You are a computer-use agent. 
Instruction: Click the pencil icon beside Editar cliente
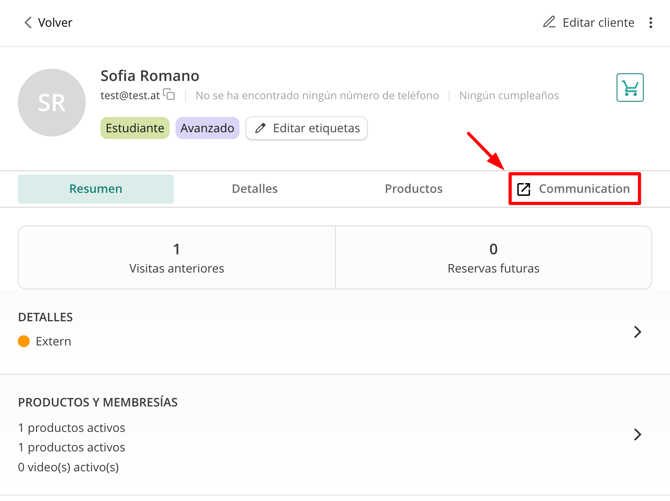549,22
